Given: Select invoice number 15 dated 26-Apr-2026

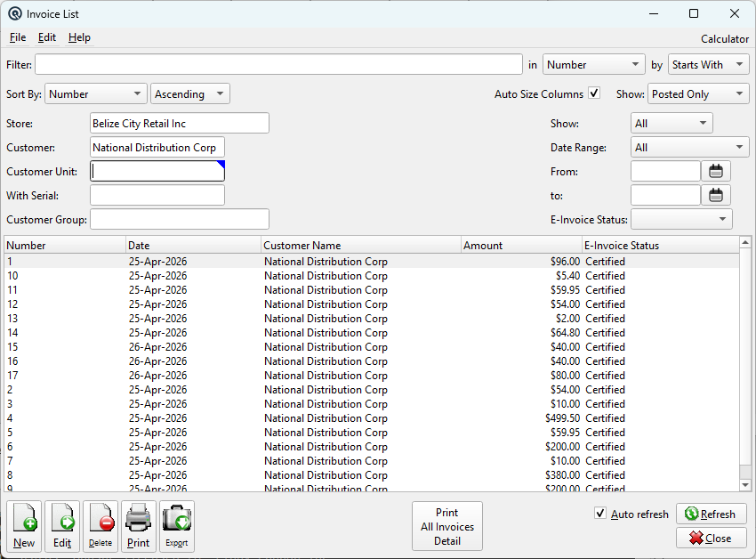Looking at the screenshot, I should pos(371,346).
